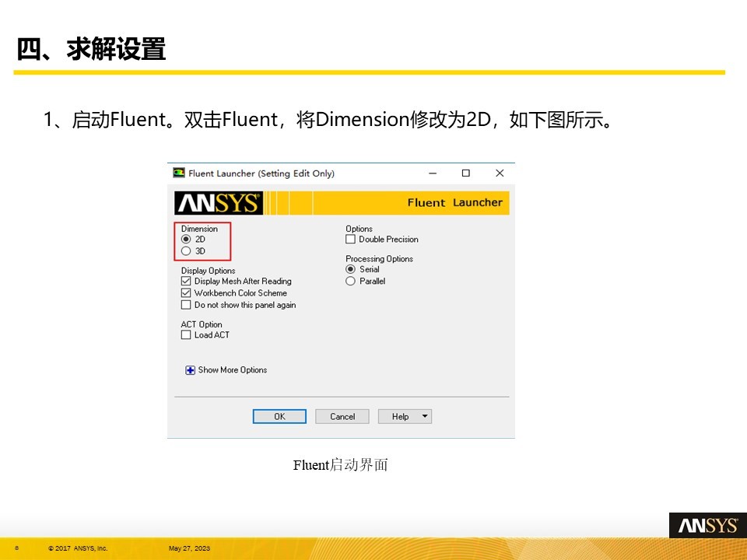Click the 'Fluent启动界面' caption
The height and width of the screenshot is (560, 747).
tap(340, 465)
